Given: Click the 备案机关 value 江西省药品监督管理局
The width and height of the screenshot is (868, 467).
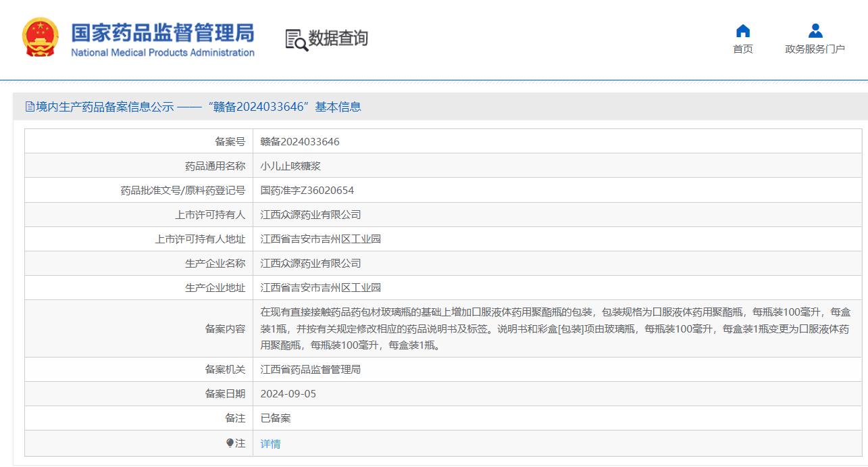Looking at the screenshot, I should click(x=311, y=370).
